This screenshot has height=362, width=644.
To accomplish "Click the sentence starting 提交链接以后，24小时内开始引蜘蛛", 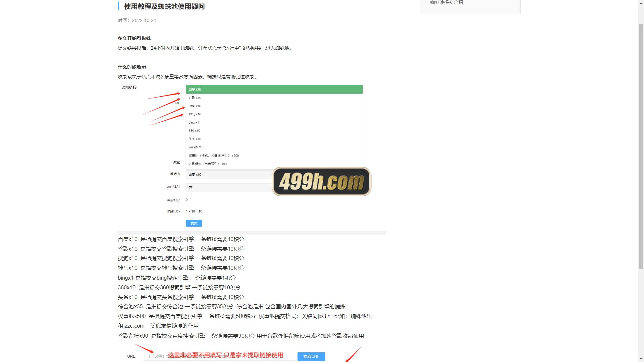I will coord(206,48).
